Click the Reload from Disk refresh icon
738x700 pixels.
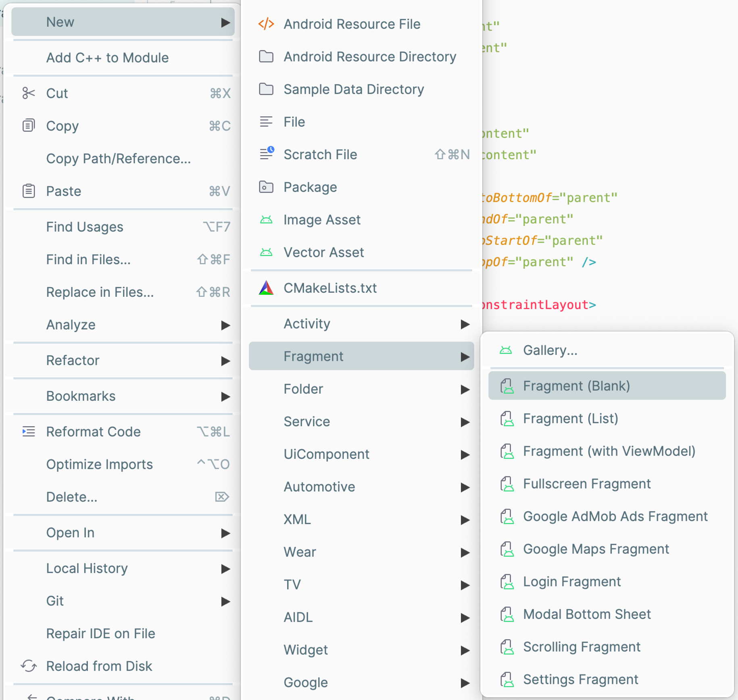pos(28,666)
